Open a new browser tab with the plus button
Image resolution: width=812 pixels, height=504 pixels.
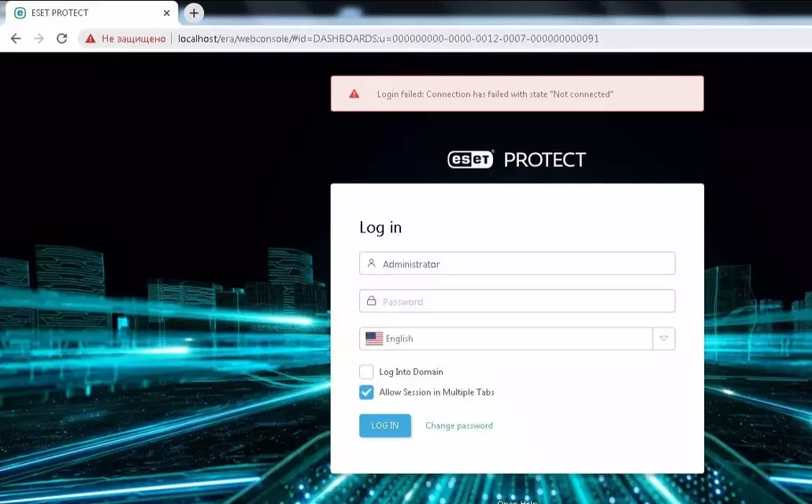[x=194, y=13]
